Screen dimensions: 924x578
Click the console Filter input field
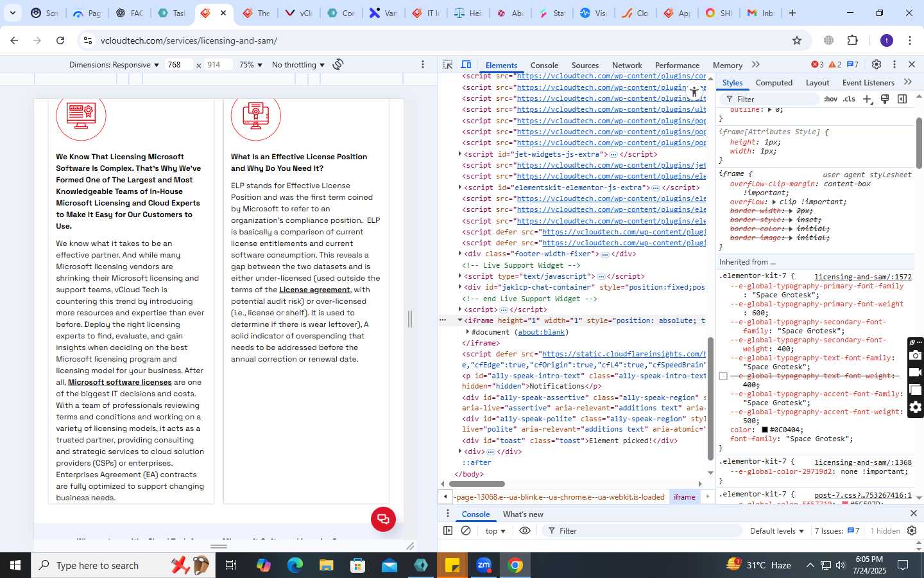[x=642, y=531]
